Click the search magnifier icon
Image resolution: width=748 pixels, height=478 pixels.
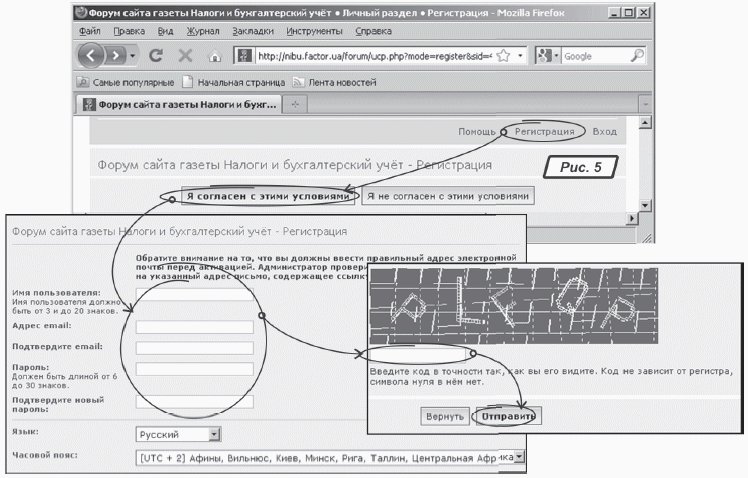click(637, 56)
